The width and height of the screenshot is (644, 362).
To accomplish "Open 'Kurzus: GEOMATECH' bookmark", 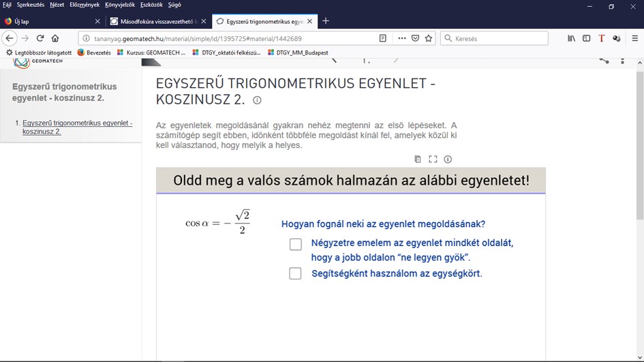I will [151, 52].
